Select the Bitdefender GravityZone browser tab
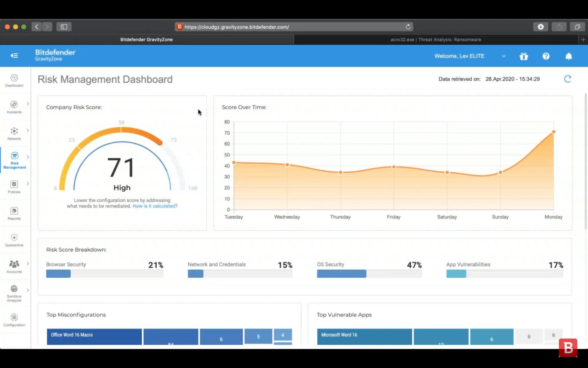This screenshot has width=588, height=368. pyautogui.click(x=147, y=39)
